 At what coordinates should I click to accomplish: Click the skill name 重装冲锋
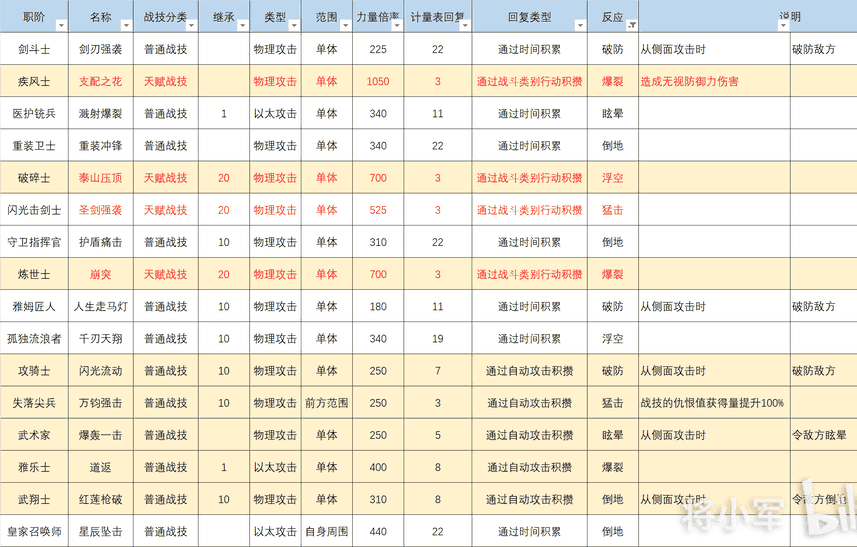[101, 146]
